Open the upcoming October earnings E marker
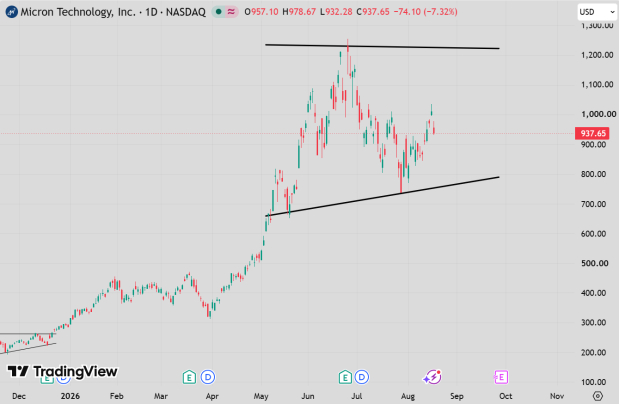Image resolution: width=619 pixels, height=404 pixels. coord(501,377)
